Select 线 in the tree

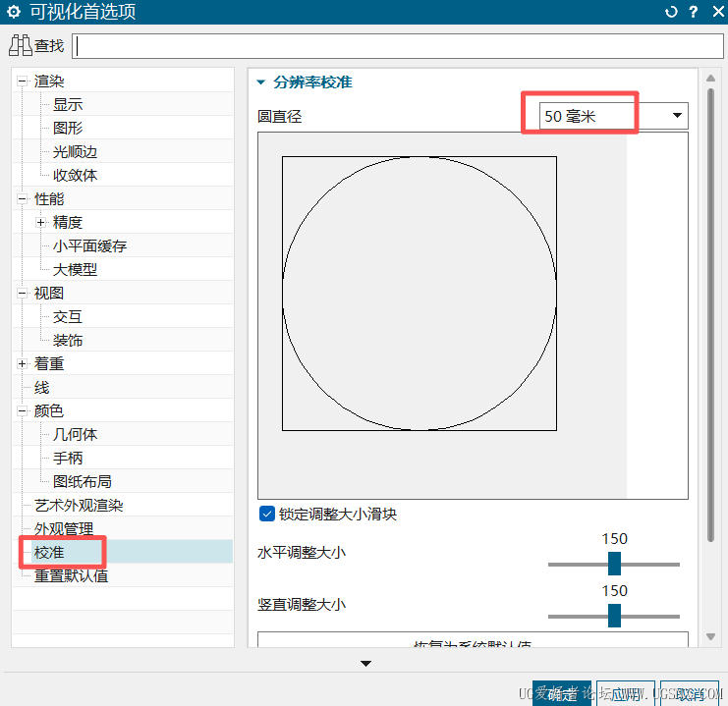(42, 388)
